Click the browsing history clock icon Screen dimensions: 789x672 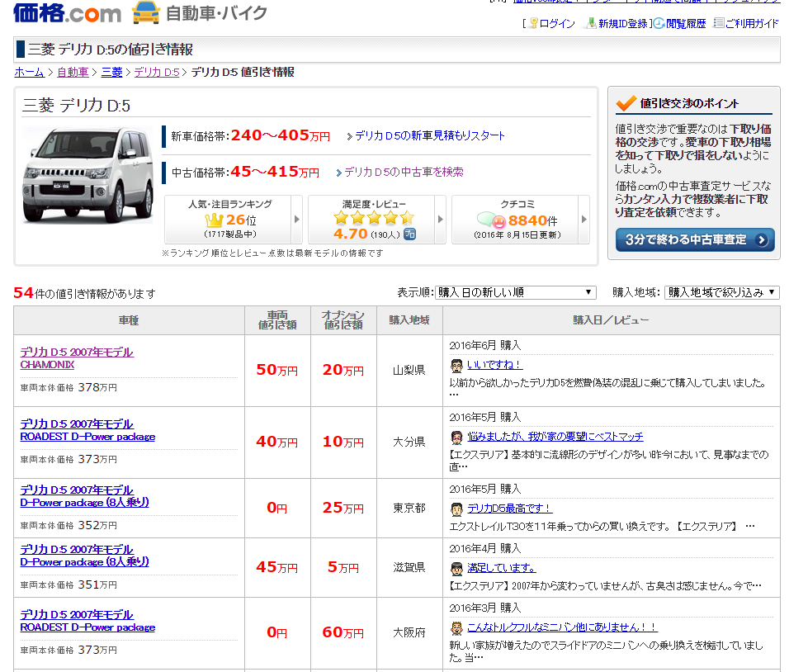click(659, 23)
